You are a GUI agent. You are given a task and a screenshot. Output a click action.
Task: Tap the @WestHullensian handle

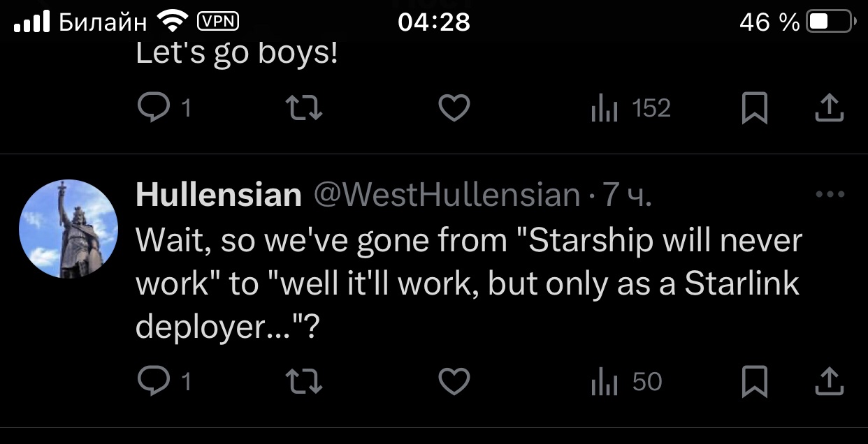(447, 195)
